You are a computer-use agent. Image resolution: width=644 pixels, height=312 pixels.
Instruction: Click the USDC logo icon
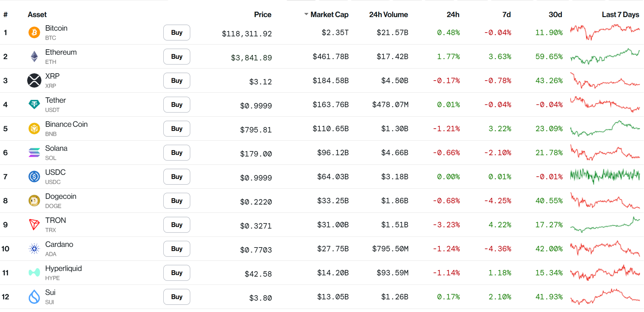[x=34, y=177]
